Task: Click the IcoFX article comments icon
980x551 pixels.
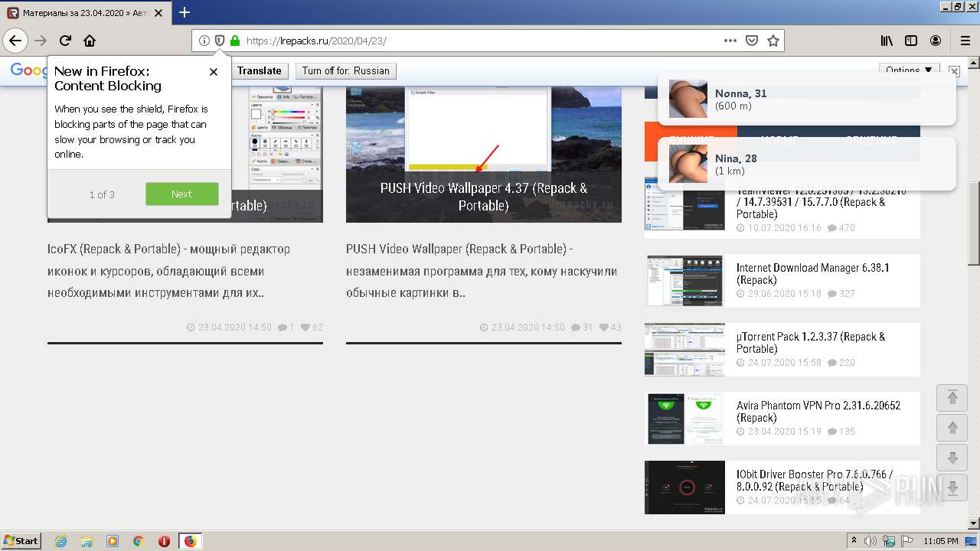Action: tap(283, 328)
